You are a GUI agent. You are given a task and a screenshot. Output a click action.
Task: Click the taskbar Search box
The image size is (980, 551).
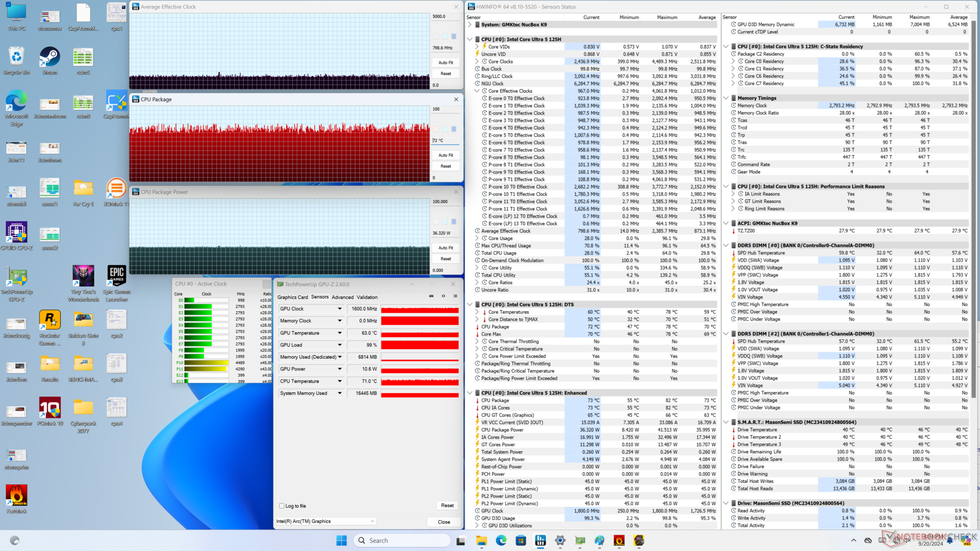pyautogui.click(x=402, y=540)
